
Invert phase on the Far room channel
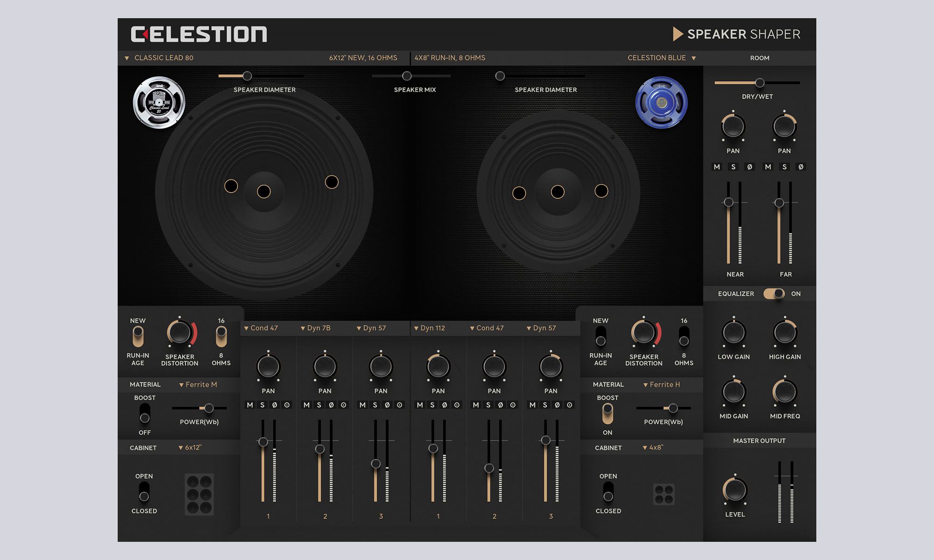point(801,167)
